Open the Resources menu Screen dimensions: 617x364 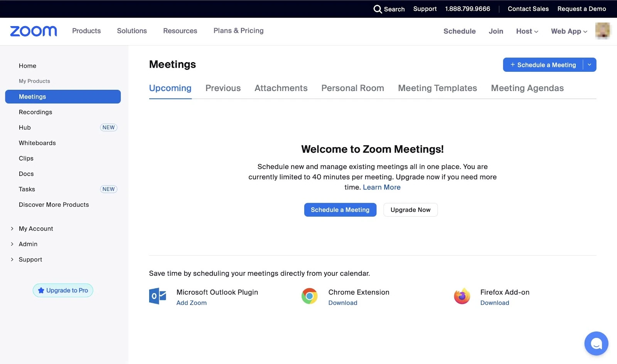[x=180, y=31]
